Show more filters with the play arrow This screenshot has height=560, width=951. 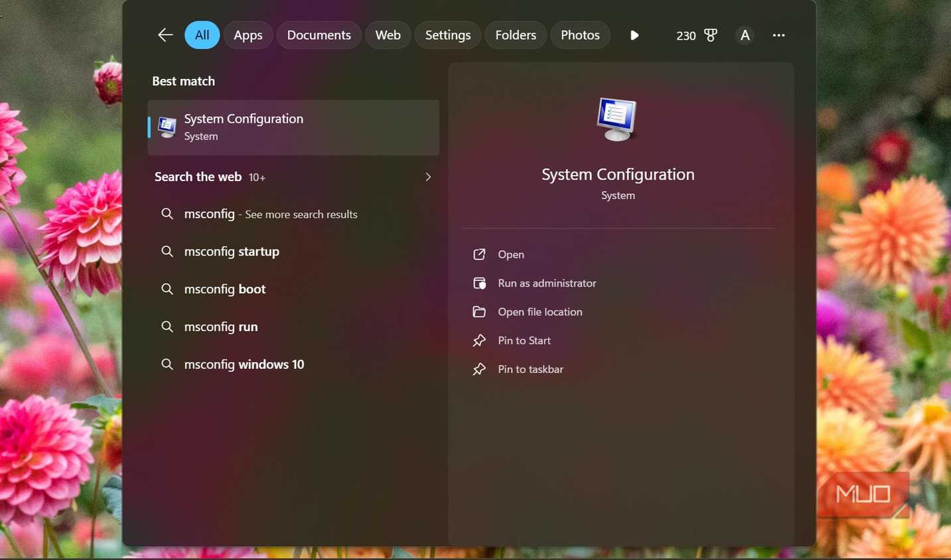(634, 35)
